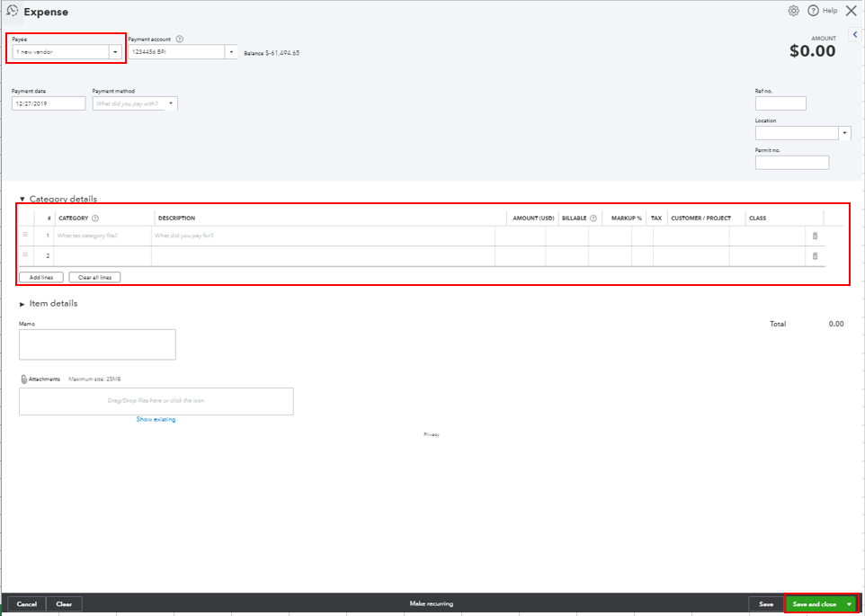Click the Payment account help icon
This screenshot has height=616, width=865.
coord(179,40)
